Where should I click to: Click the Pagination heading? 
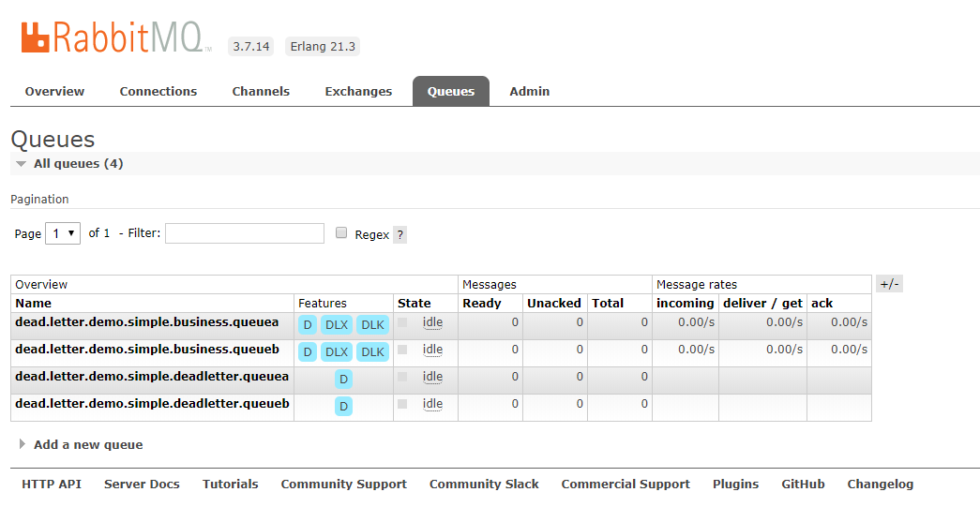click(x=39, y=200)
